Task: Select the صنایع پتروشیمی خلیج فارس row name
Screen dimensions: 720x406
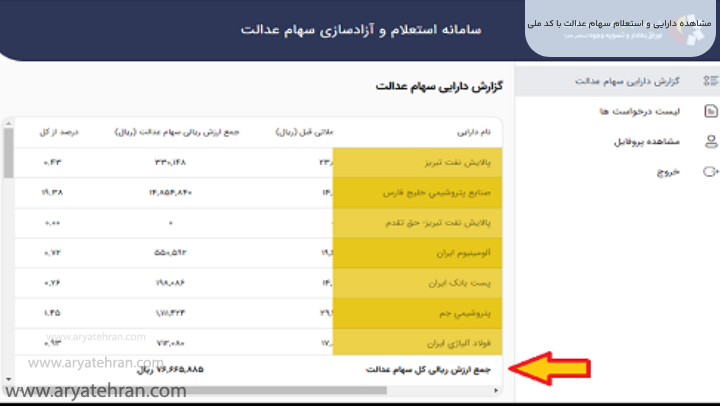Action: pos(437,193)
